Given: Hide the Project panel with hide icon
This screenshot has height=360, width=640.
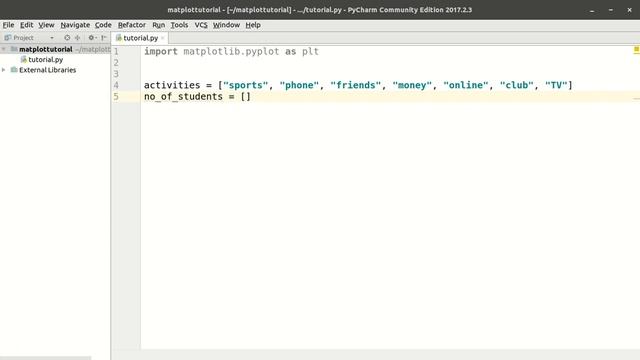Looking at the screenshot, I should point(104,38).
